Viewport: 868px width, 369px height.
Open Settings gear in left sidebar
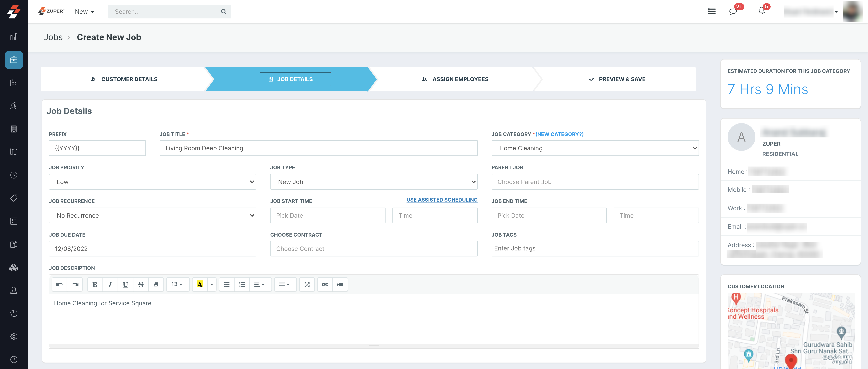14,336
